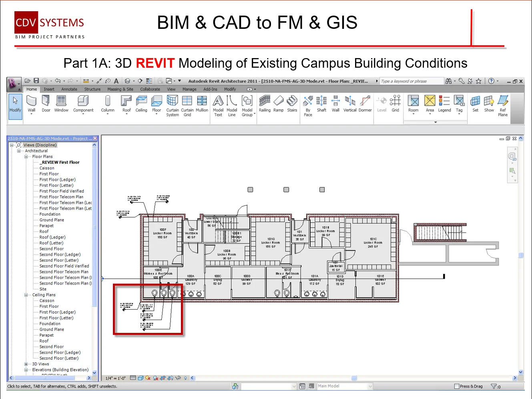
Task: Select the Railing tool
Action: pos(265,103)
